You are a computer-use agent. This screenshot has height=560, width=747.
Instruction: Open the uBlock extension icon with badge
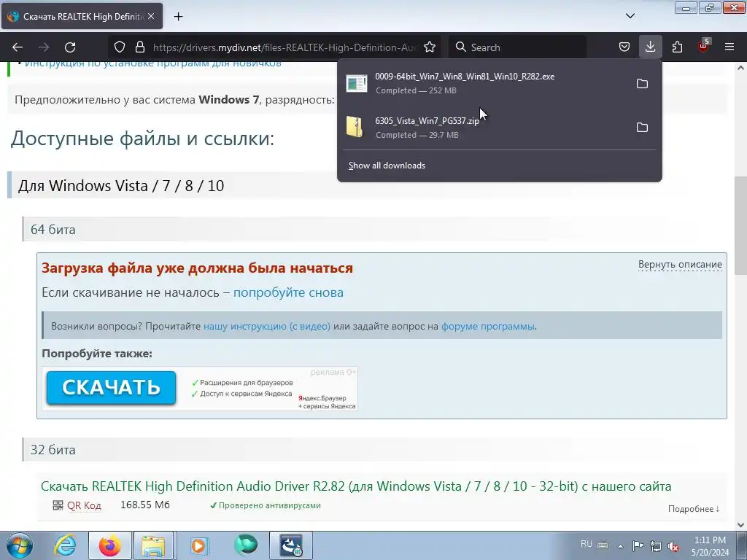[x=703, y=46]
